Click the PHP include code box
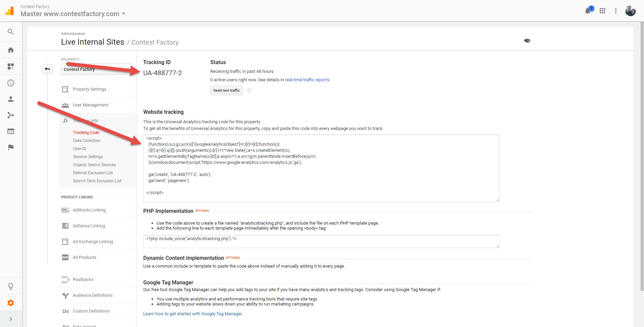Image resolution: width=644 pixels, height=327 pixels. (x=321, y=241)
